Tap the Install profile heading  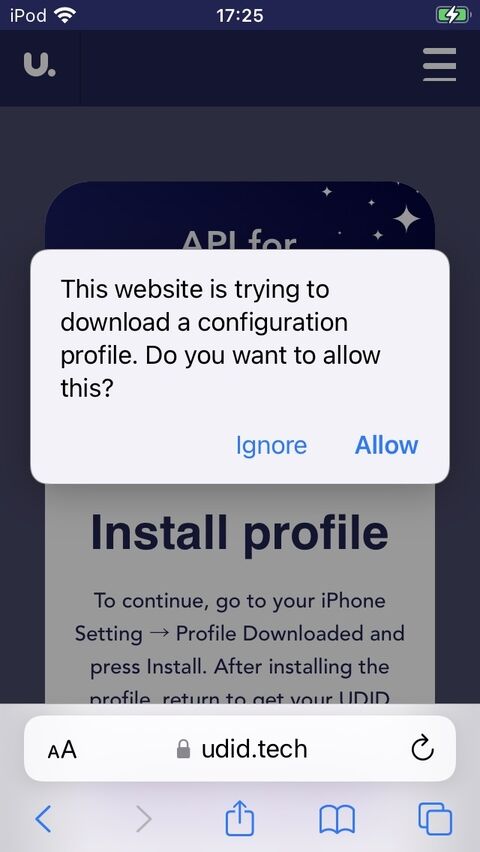[x=240, y=532]
